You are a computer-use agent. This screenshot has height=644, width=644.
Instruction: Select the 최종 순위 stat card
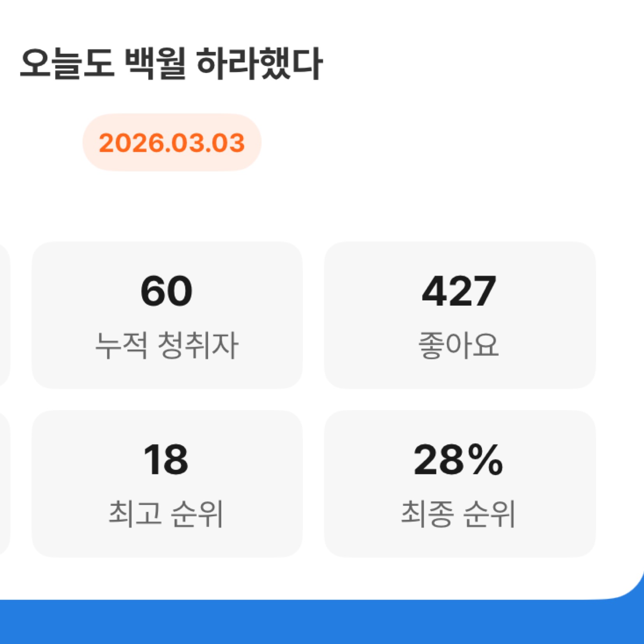point(459,483)
